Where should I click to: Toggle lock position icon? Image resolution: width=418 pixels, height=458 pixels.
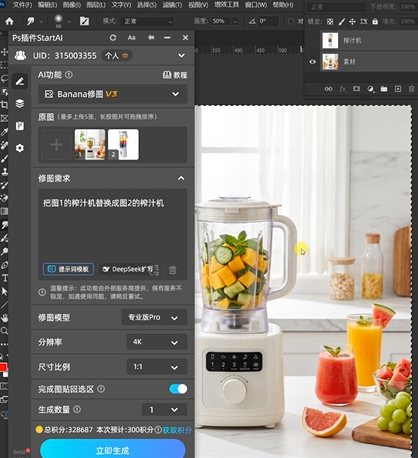coord(352,22)
